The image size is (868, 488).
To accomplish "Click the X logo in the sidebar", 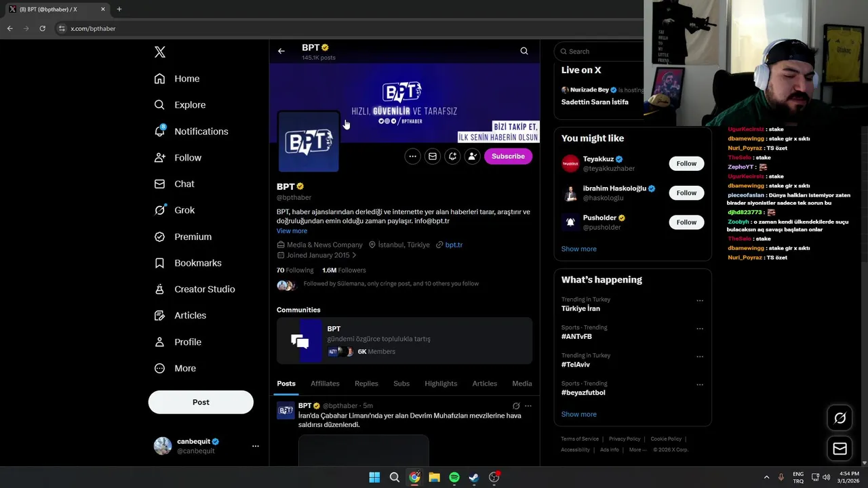I will [160, 52].
